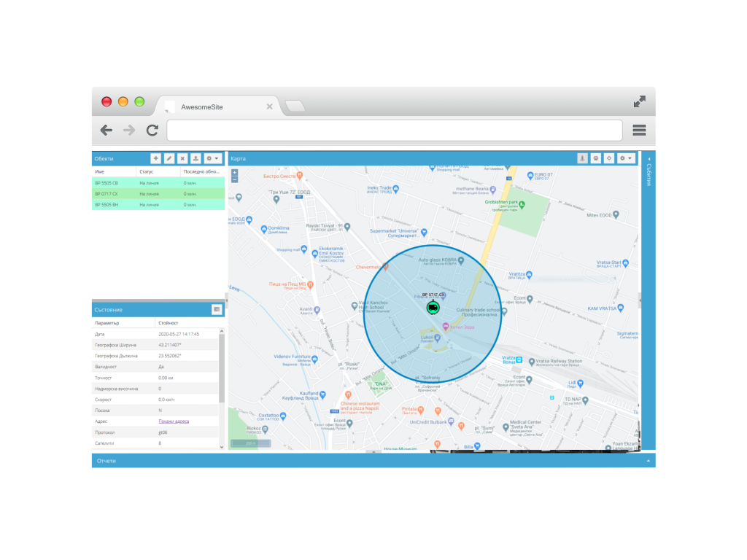Viewport: 747px width, 560px height.
Task: Click the browser forward arrow
Action: 129,130
